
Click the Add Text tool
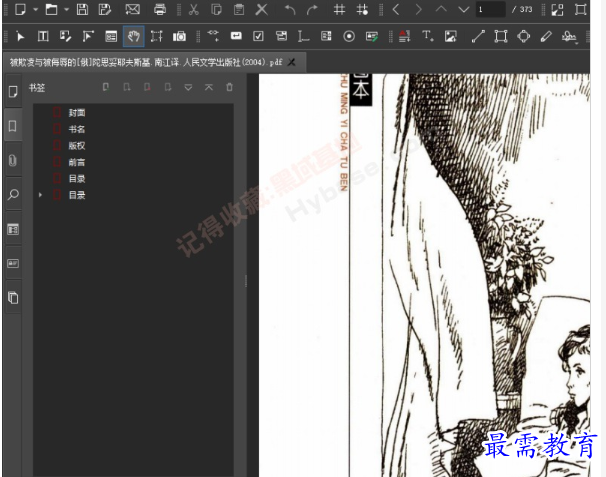point(427,36)
